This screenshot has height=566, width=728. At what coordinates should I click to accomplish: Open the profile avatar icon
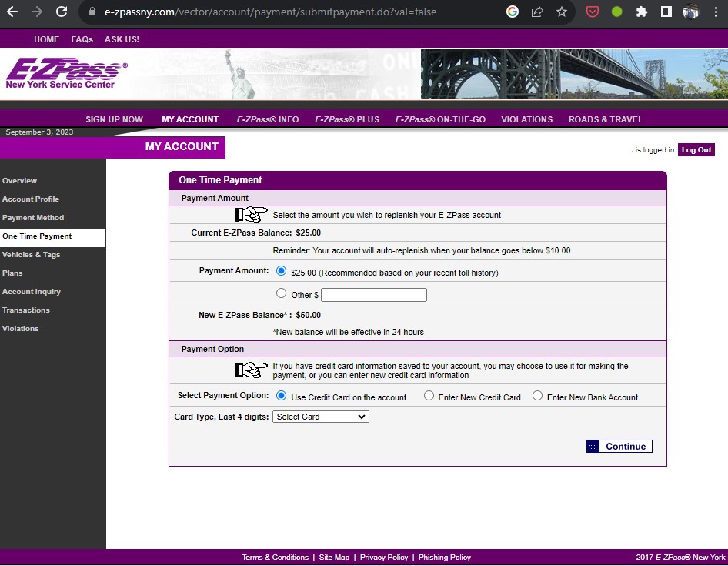[690, 12]
